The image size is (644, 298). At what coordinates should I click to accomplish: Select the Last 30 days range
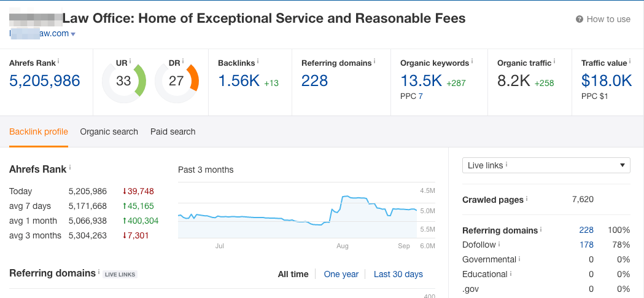[x=398, y=274]
